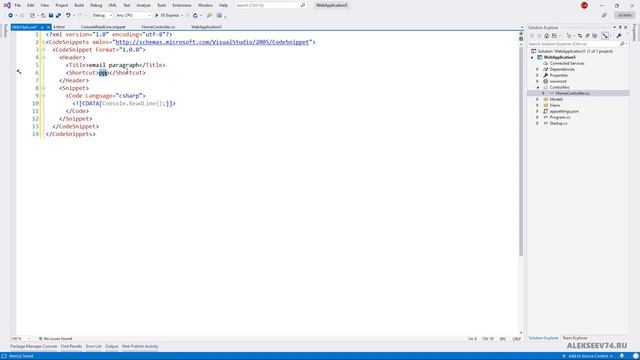Start debugging with IIS Express
Image resolution: width=640 pixels, height=360 pixels.
click(167, 16)
